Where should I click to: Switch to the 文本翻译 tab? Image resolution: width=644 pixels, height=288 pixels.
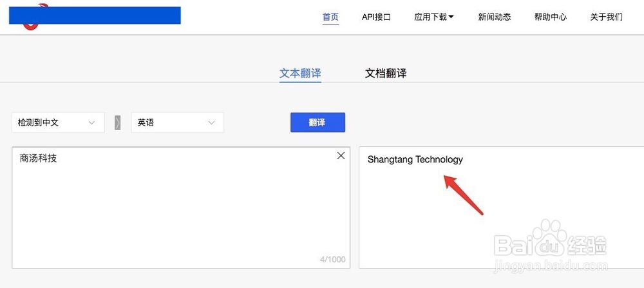click(300, 73)
